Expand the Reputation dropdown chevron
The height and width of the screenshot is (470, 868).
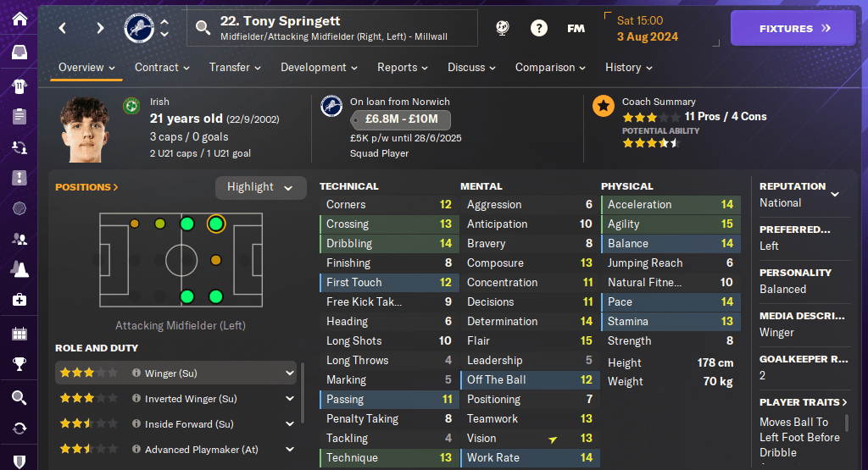pos(835,194)
